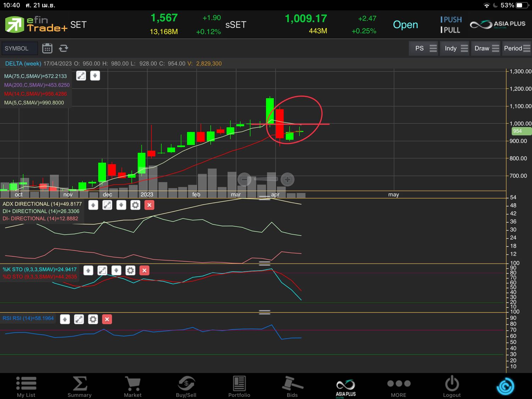Tap MA(75,C,SMAV) legend label

[x=35, y=76]
